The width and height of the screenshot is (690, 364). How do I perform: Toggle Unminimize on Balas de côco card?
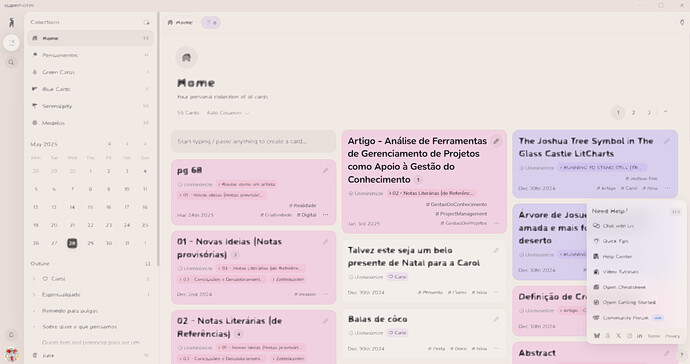point(366,333)
